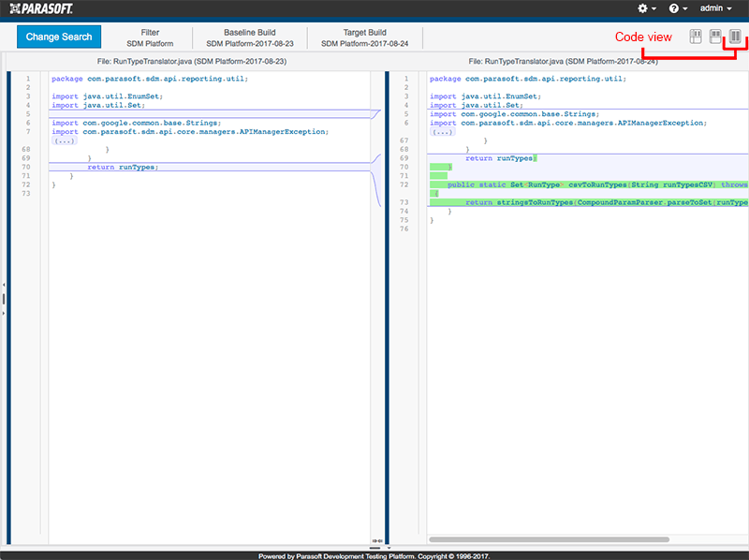Switch to the middle layout view icon
749x560 pixels.
point(715,37)
